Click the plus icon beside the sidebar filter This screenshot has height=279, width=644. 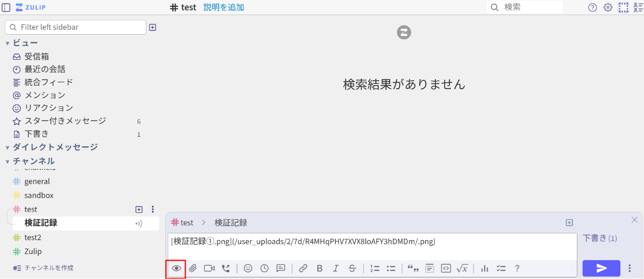(x=153, y=27)
